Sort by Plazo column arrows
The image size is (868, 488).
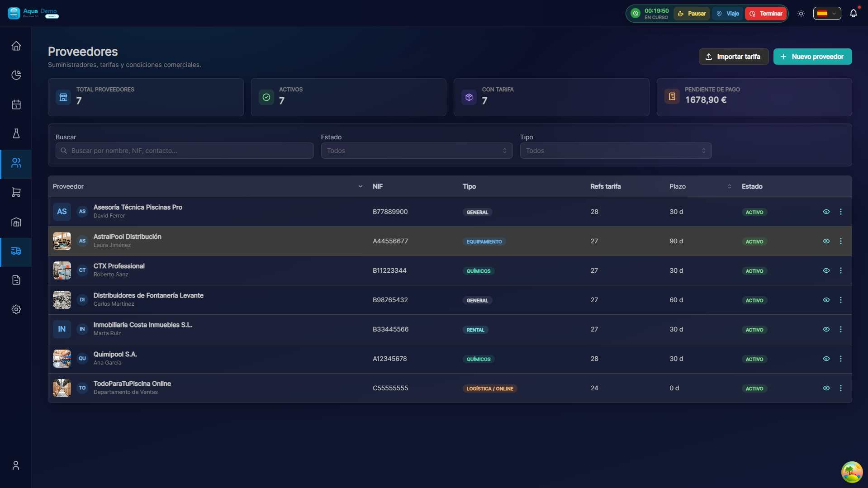tap(729, 186)
